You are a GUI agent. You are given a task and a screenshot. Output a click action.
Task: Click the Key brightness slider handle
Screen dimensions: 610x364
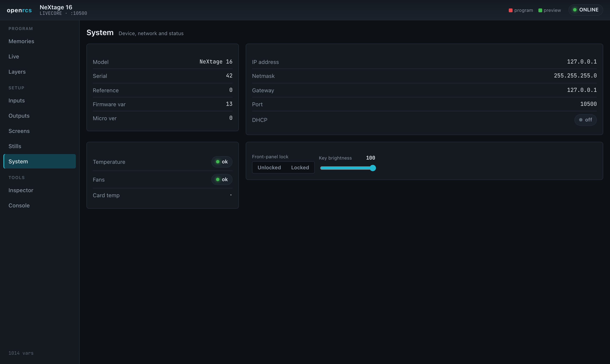(373, 168)
